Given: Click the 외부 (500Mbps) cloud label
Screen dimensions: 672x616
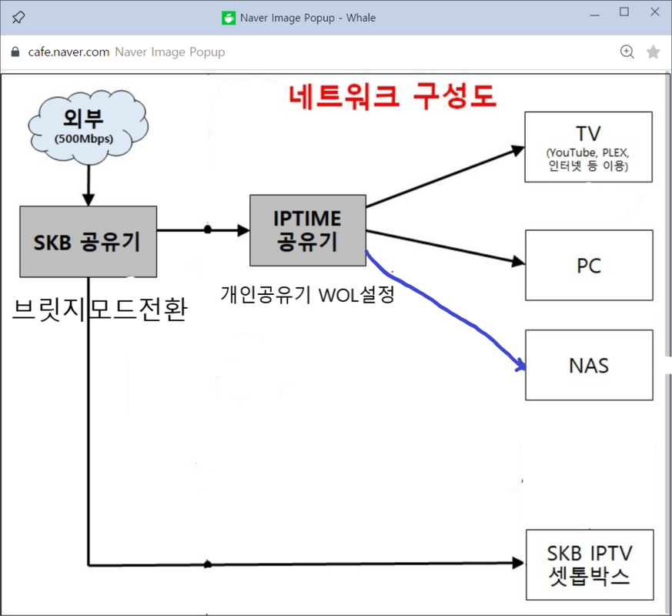Looking at the screenshot, I should pyautogui.click(x=84, y=126).
